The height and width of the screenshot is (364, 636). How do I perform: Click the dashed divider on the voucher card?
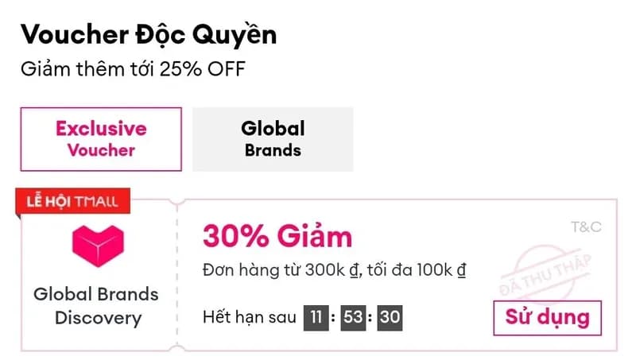click(x=176, y=270)
